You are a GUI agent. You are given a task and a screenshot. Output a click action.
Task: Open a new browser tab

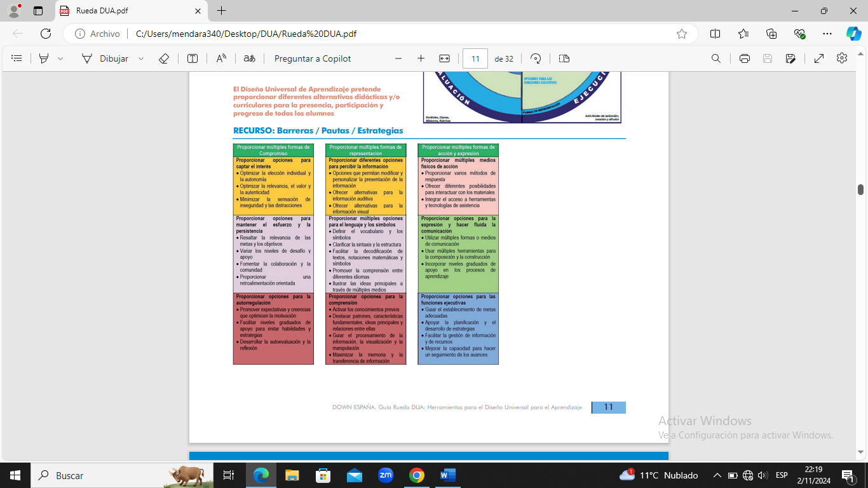(221, 11)
